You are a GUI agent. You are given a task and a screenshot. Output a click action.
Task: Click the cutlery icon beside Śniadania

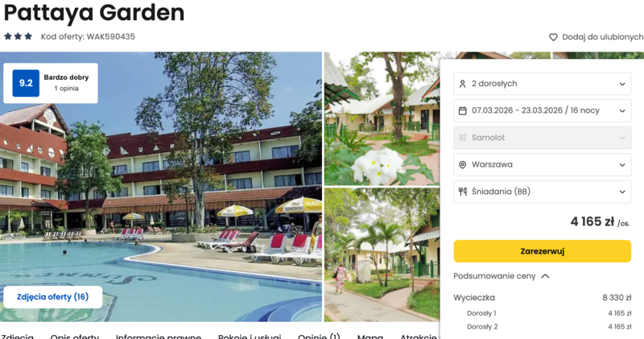tap(462, 192)
